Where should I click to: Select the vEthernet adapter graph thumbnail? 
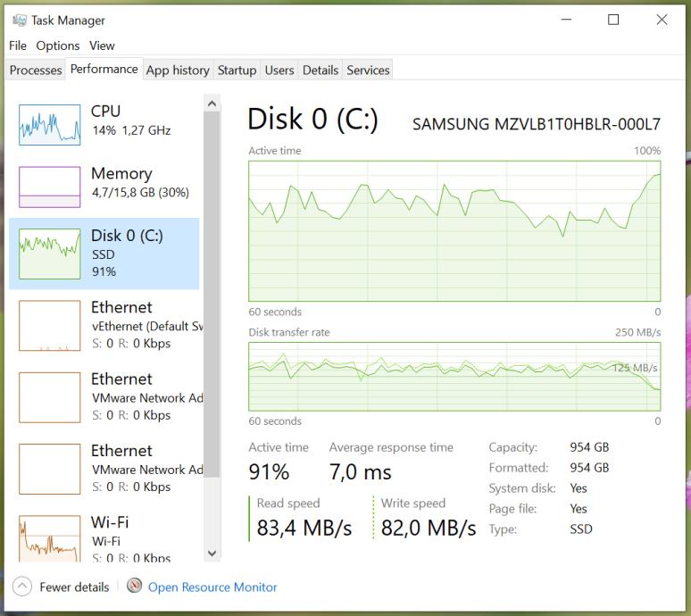[x=50, y=325]
